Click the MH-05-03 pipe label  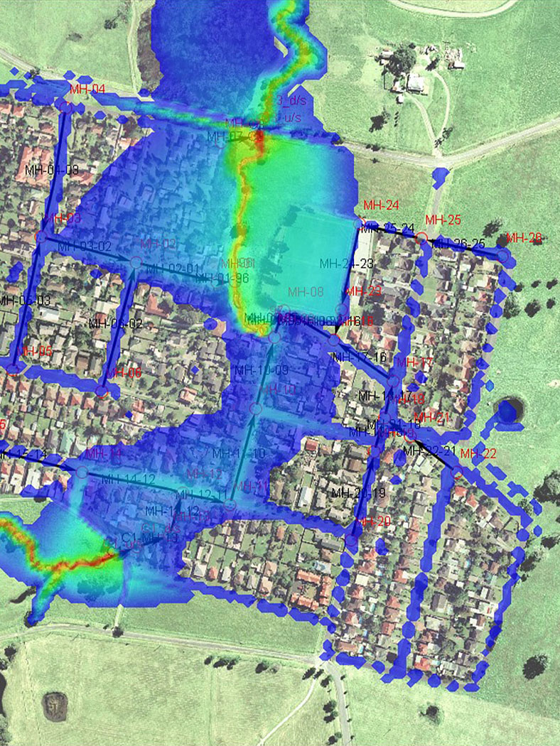[x=25, y=301]
